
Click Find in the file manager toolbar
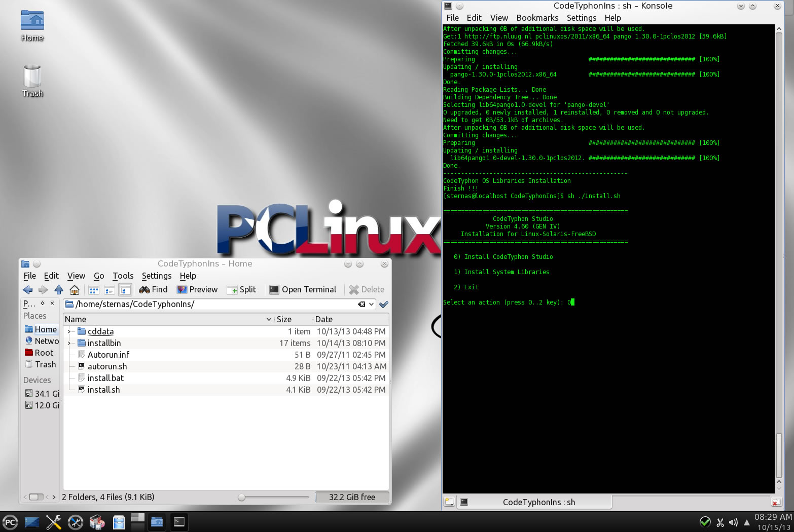(x=153, y=290)
